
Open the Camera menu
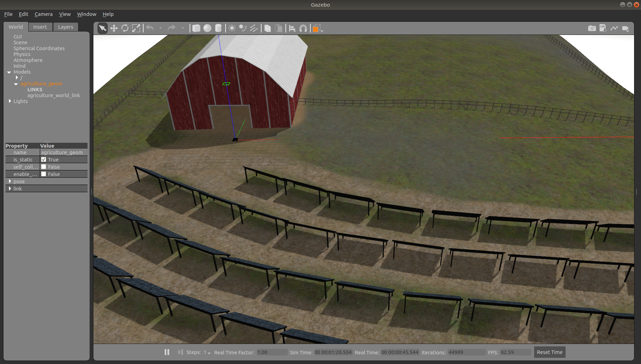43,14
